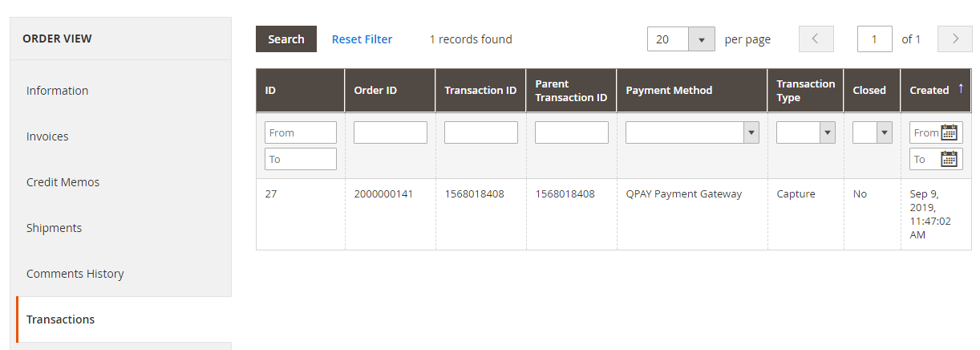Image resolution: width=980 pixels, height=350 pixels.
Task: Go to the previous page arrow
Action: (x=816, y=39)
